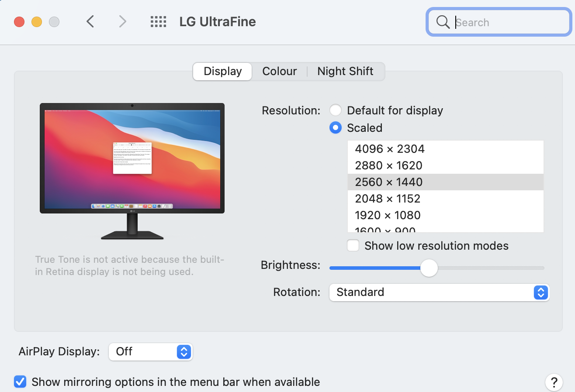Click the LG monitor preview image

tap(132, 171)
